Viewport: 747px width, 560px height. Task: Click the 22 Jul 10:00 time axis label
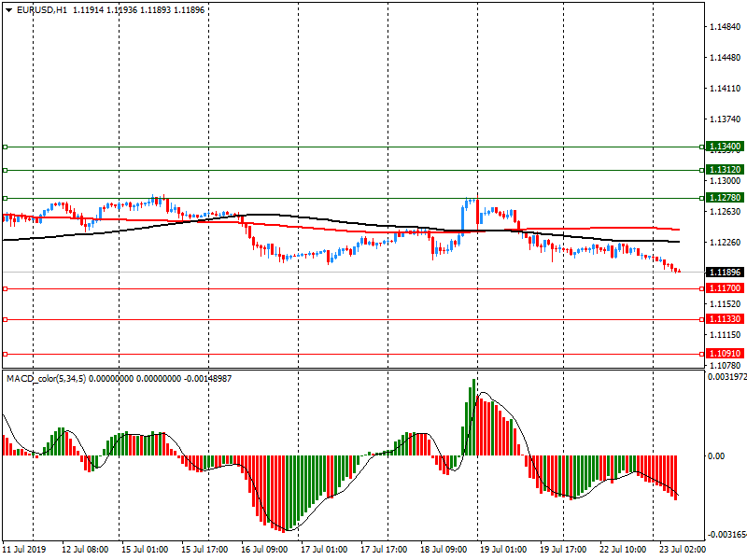(x=623, y=549)
